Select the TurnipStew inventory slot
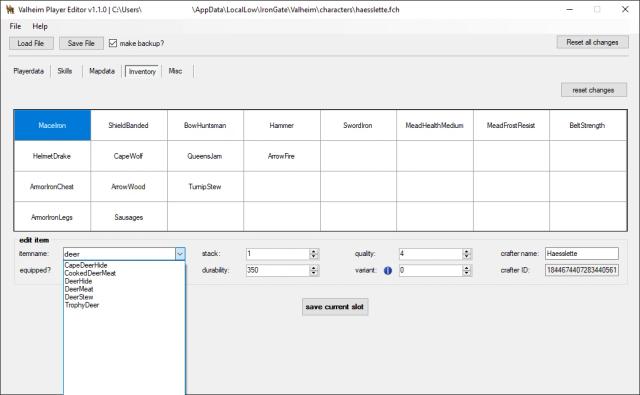The image size is (640, 395). (205, 186)
